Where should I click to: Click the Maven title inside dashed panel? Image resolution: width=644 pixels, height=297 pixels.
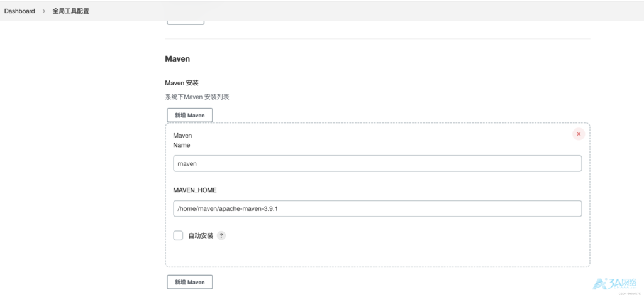pos(182,135)
